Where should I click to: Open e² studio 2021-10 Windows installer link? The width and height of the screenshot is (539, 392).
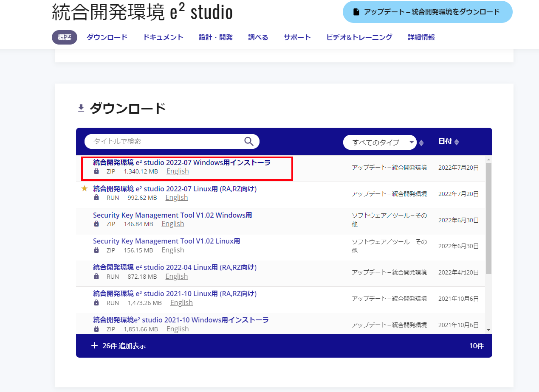[181, 320]
